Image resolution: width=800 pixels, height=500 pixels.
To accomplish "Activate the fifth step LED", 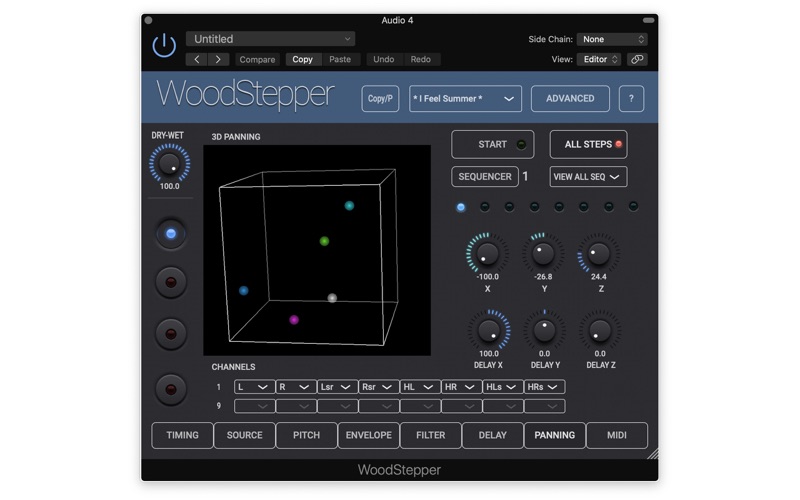I will [559, 207].
